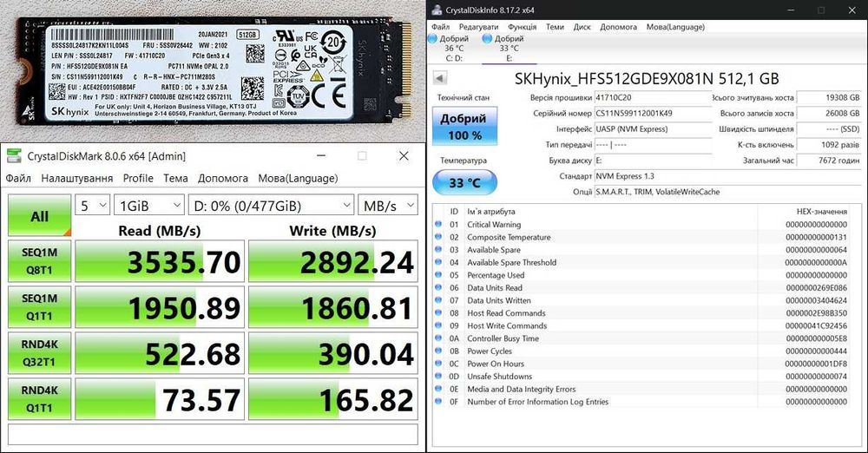Image resolution: width=868 pixels, height=453 pixels.
Task: Click total host writes value 26008 GB
Action: [x=829, y=113]
